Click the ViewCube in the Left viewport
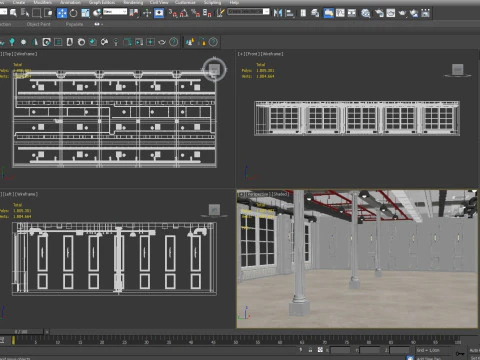This screenshot has height=360, width=480. pyautogui.click(x=214, y=210)
